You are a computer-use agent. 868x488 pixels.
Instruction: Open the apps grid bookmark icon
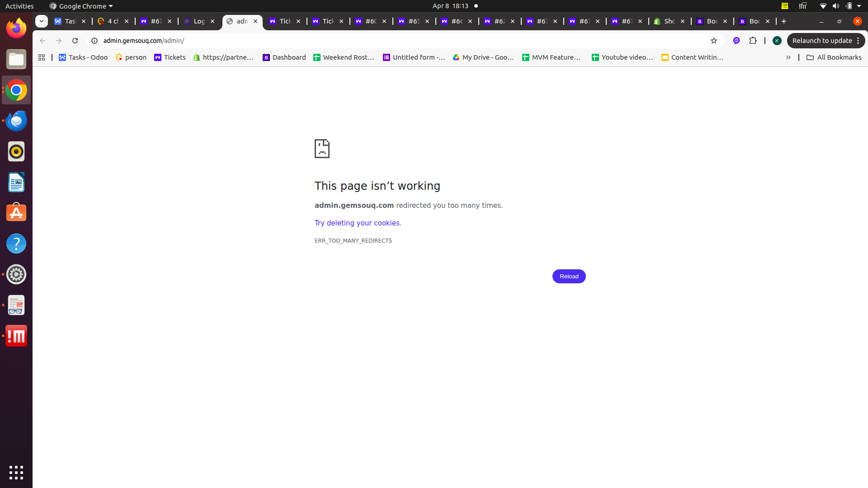(42, 57)
